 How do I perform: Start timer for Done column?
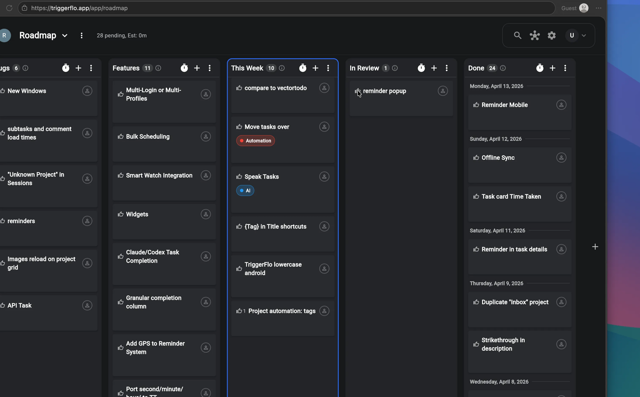tap(540, 68)
